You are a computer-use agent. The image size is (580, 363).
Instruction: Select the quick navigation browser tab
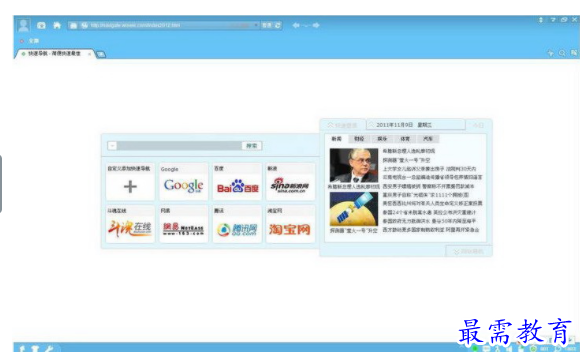(54, 54)
